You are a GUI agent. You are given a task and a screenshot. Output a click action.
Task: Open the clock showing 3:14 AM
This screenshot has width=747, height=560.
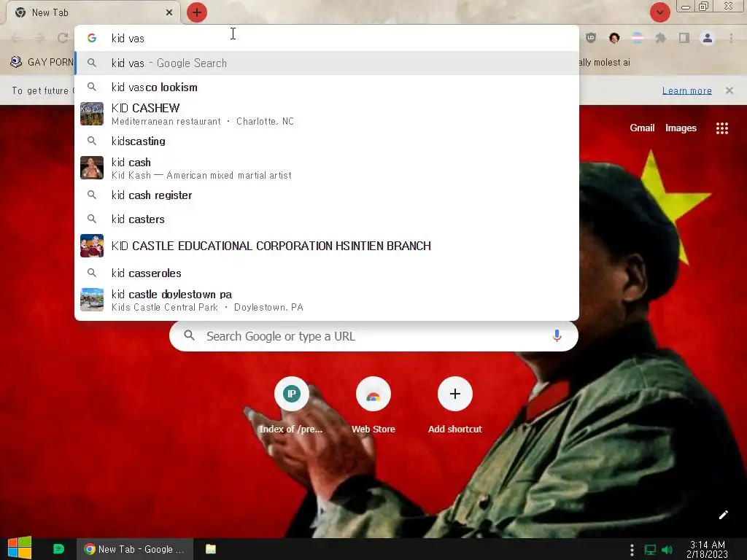pos(708,550)
